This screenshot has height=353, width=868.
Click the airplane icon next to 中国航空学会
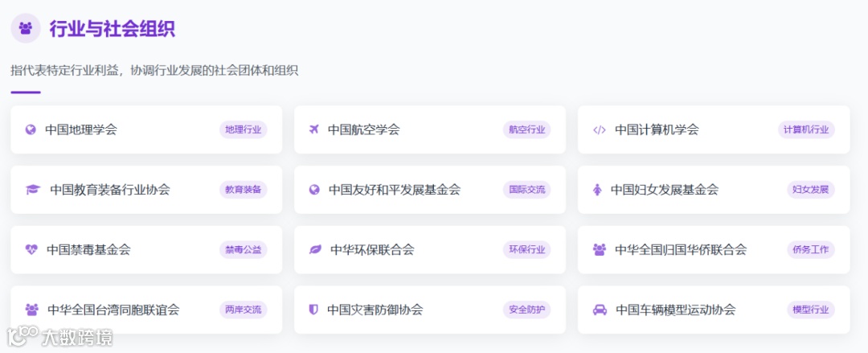[x=314, y=129]
